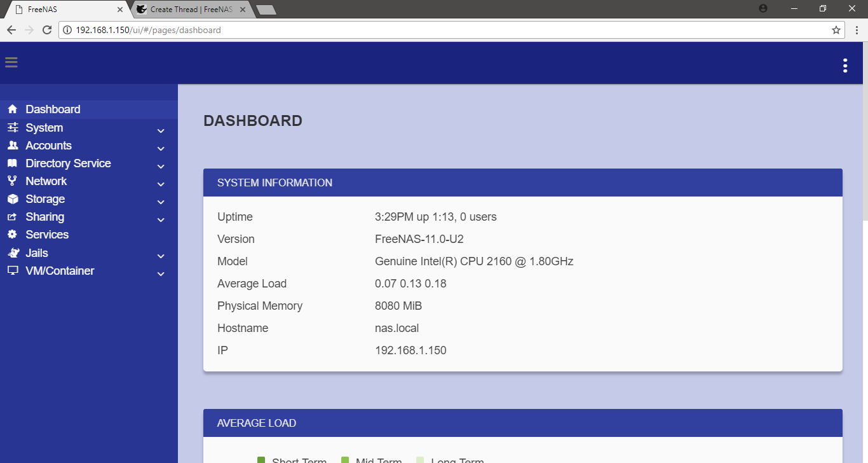The width and height of the screenshot is (868, 463).
Task: Click the CPU model text
Action: point(475,261)
